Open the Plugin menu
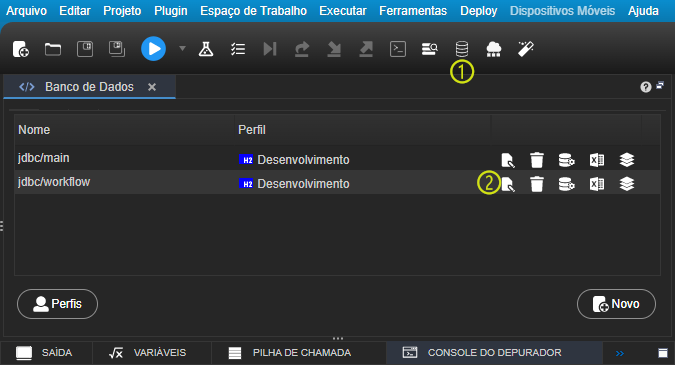Screen dimensions: 675x365 (171, 11)
